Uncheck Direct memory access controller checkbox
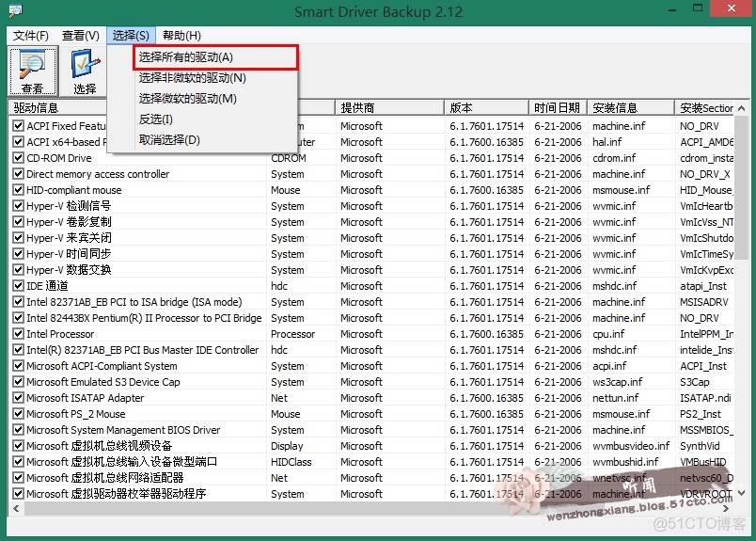The image size is (756, 541). [x=18, y=174]
